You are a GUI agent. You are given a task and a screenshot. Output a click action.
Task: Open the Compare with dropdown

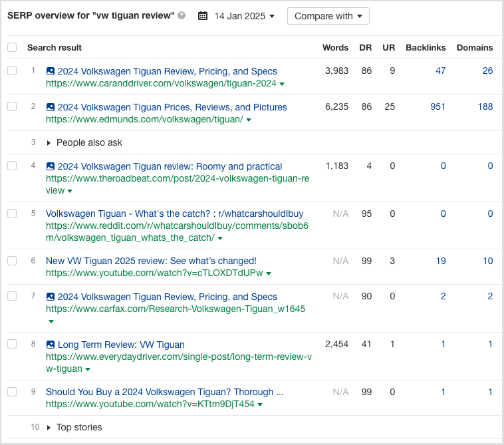point(328,16)
